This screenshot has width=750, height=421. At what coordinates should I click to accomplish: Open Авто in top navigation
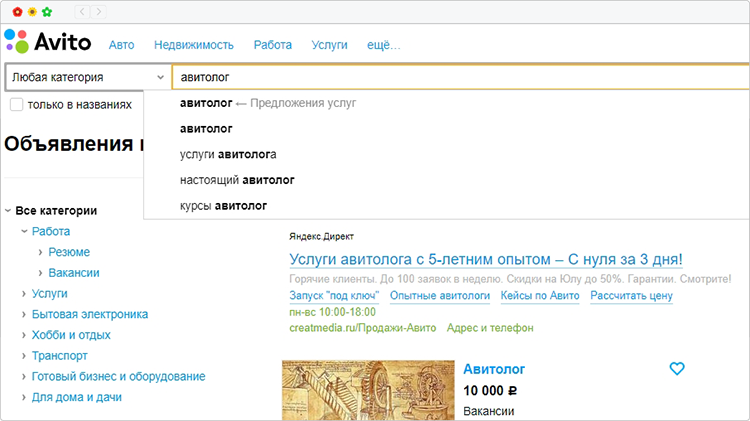tap(121, 45)
